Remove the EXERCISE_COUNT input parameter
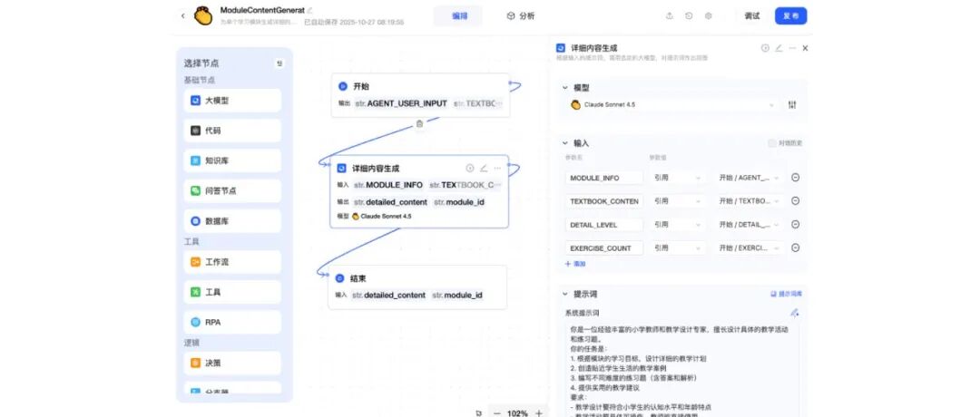Viewport: 980px width, 417px height. coord(796,247)
